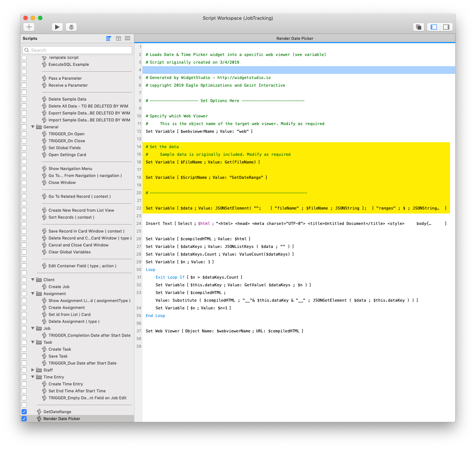This screenshot has height=449, width=476.
Task: Click the script icon beside GetDateRange
Action: (39, 412)
